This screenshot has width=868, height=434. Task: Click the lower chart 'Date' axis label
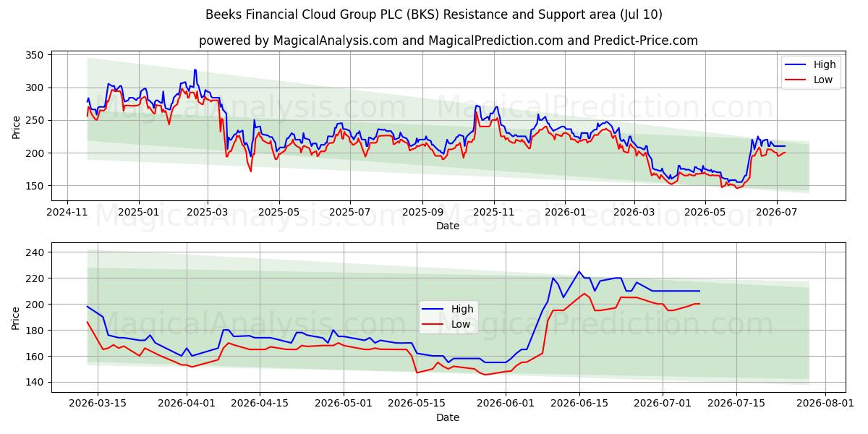coord(448,417)
